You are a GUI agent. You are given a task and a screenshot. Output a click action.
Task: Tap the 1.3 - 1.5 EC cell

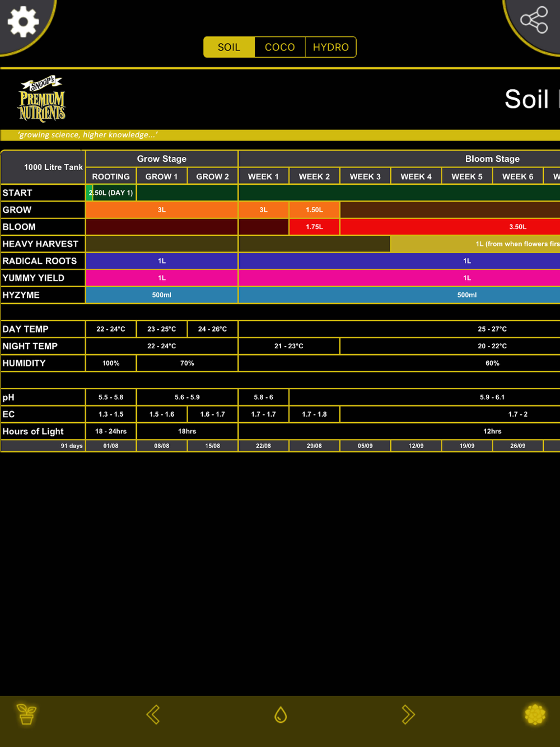tap(111, 414)
